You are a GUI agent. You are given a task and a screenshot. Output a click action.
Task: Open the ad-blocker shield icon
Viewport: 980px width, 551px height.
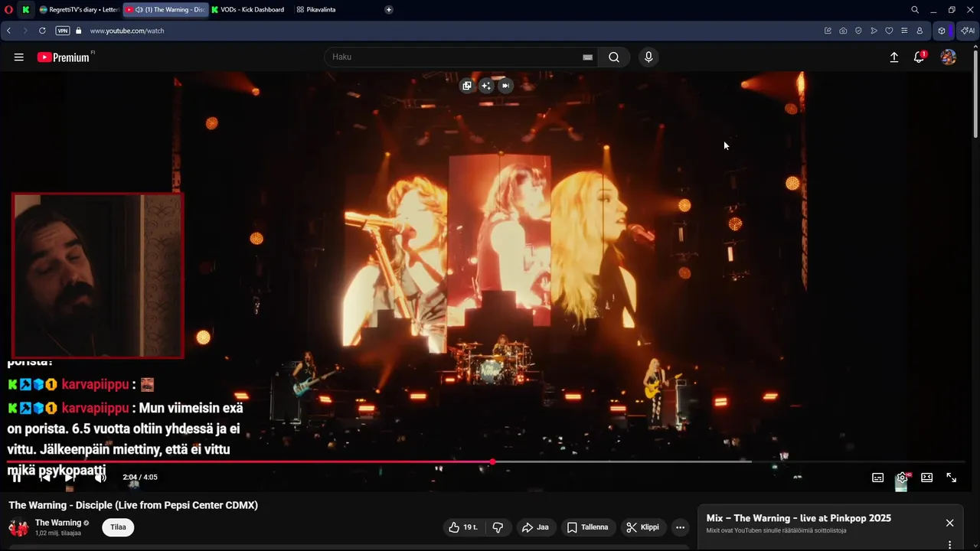tap(858, 31)
